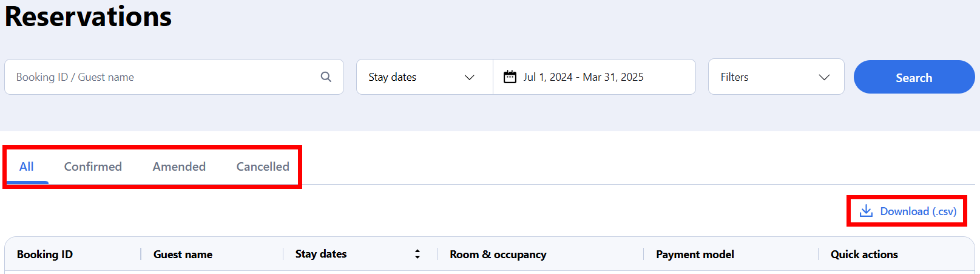
Task: Open the Filters dropdown
Action: click(x=776, y=77)
